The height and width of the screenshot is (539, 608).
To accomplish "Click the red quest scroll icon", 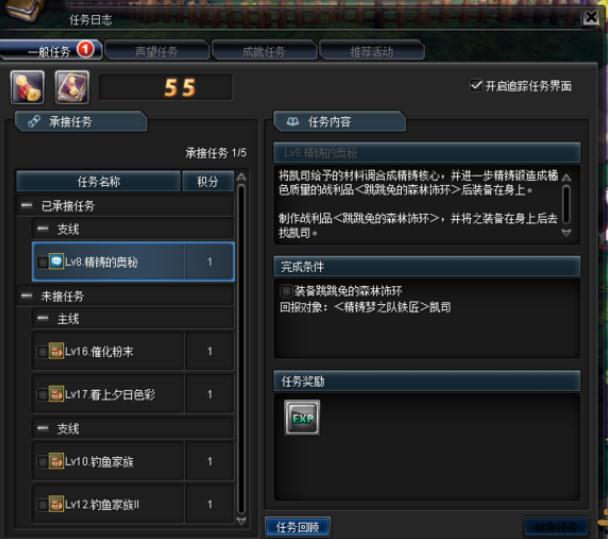I will (x=27, y=87).
